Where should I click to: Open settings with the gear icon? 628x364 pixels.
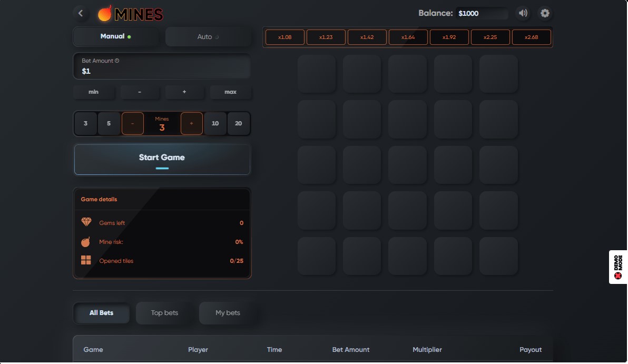(545, 13)
